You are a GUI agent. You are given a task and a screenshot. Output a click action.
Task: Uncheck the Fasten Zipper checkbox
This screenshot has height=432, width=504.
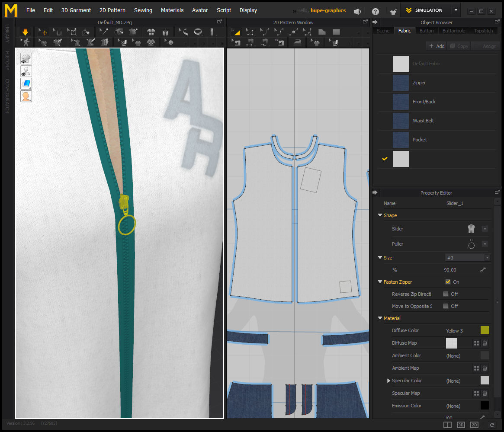[448, 282]
